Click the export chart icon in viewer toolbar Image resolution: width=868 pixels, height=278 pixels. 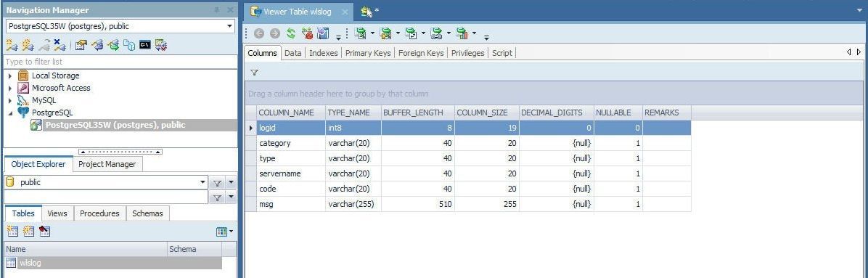click(x=462, y=34)
